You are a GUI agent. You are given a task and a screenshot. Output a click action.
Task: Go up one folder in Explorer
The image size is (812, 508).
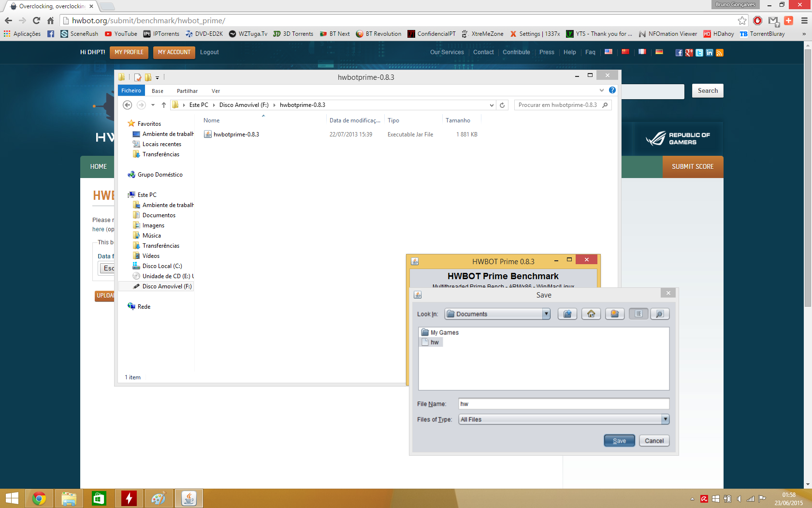tap(164, 105)
